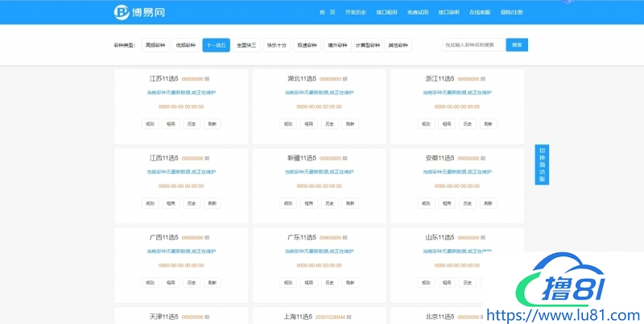The height and width of the screenshot is (324, 644).
Task: Open the 免费试用 nav link
Action: click(418, 13)
